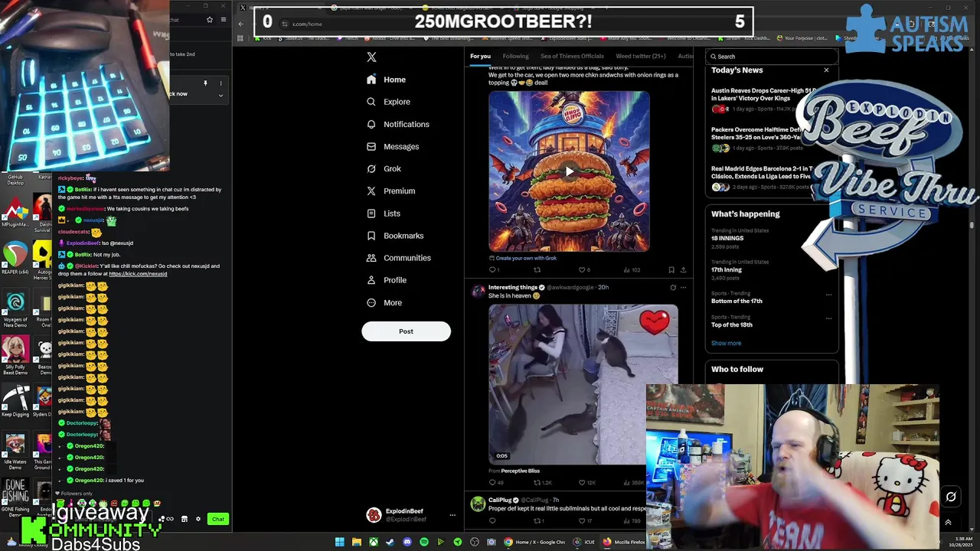This screenshot has width=980, height=551.
Task: Open Perceptive Bliss source link
Action: point(520,471)
